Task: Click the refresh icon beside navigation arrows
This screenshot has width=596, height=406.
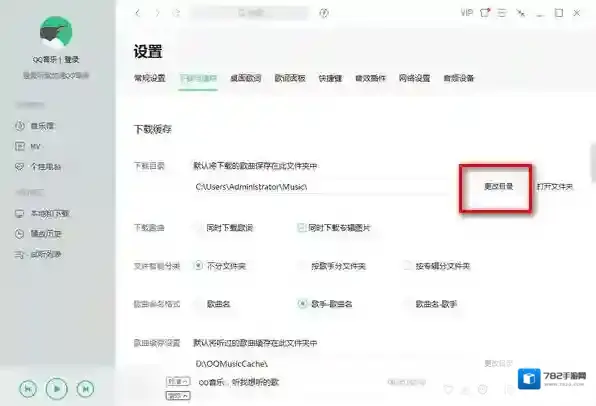Action: (176, 13)
